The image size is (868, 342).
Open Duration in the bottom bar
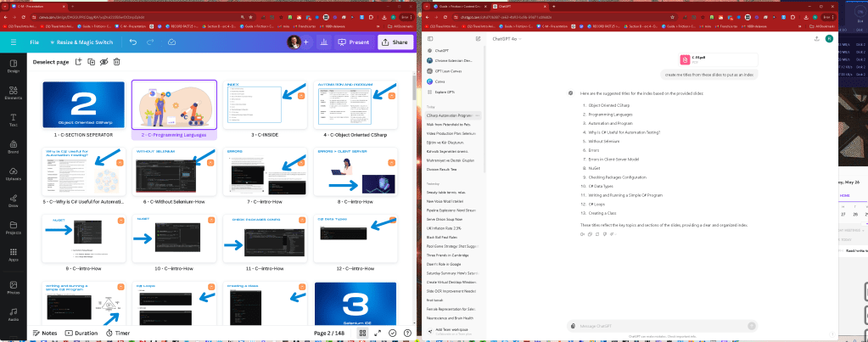tap(81, 334)
